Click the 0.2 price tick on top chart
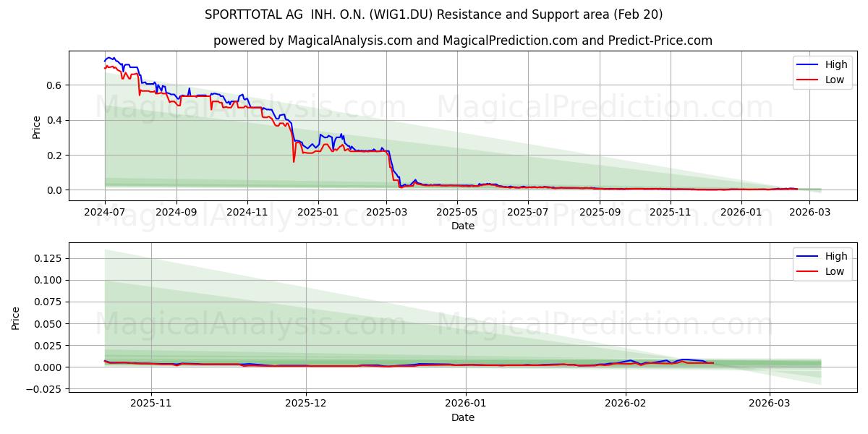868x434 pixels. [56, 156]
